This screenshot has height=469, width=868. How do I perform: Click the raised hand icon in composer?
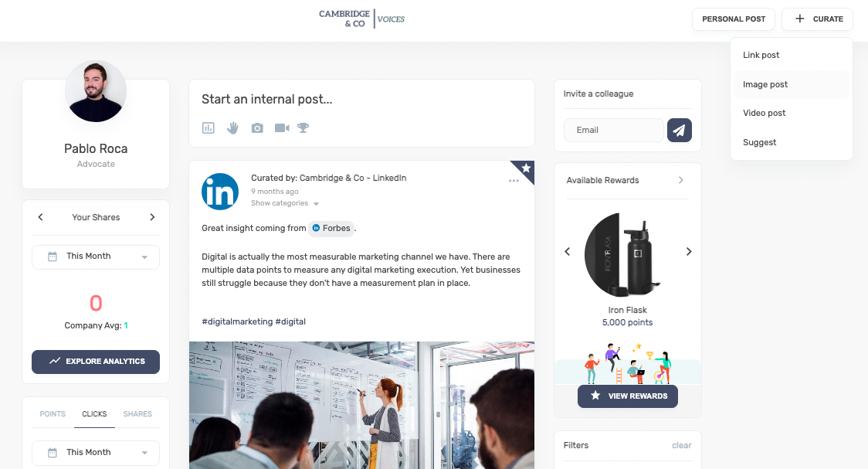tap(232, 128)
